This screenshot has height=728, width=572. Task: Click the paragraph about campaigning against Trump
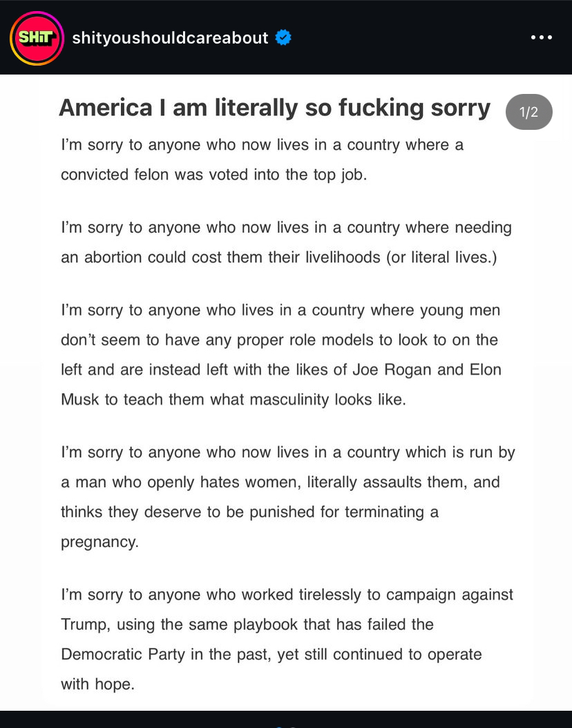point(287,639)
